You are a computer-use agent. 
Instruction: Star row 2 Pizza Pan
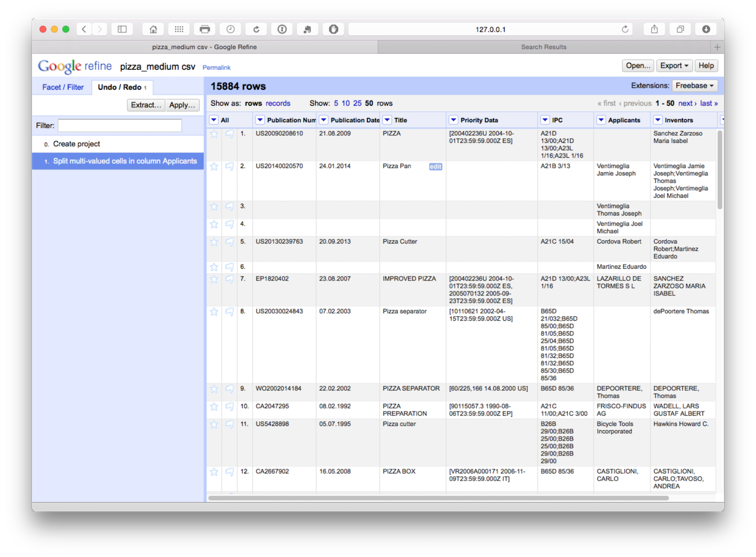point(214,167)
